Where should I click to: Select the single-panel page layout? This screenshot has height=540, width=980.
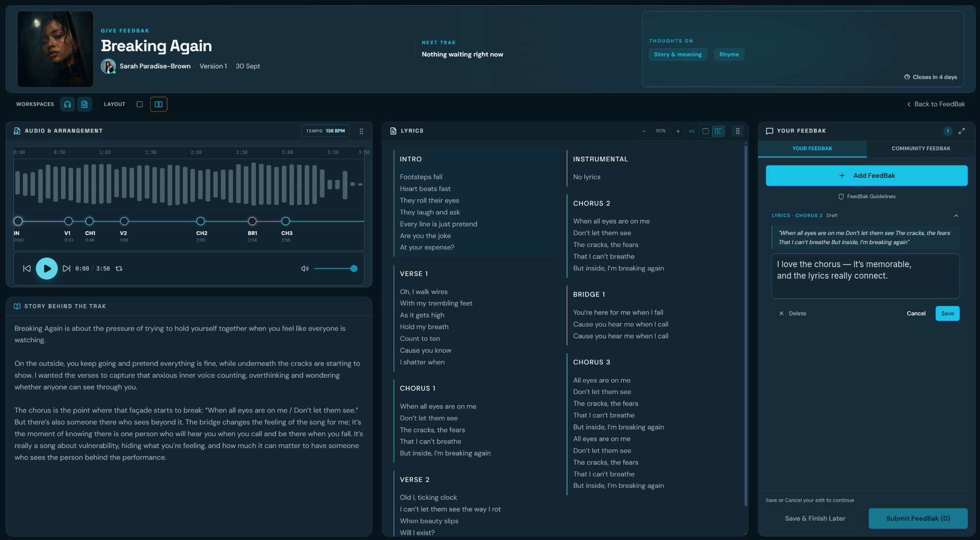click(140, 104)
